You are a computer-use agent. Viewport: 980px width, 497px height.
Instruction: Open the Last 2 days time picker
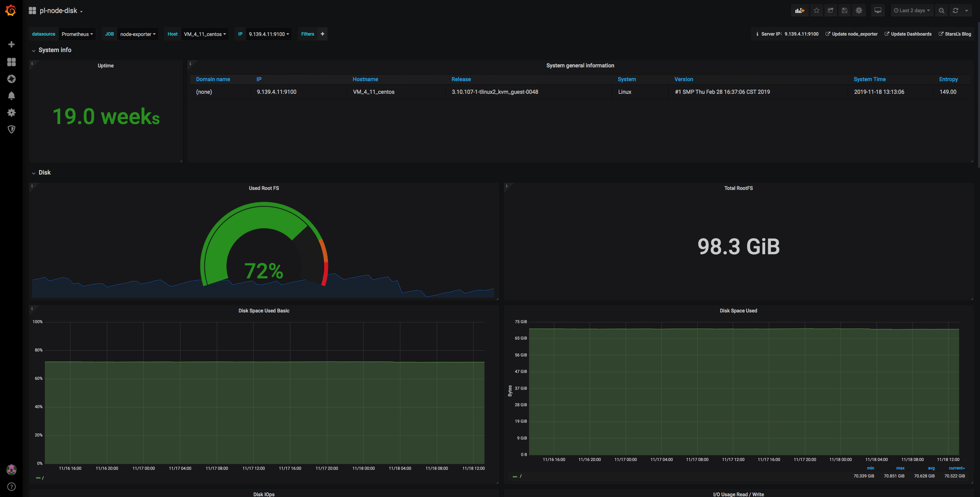pyautogui.click(x=911, y=11)
